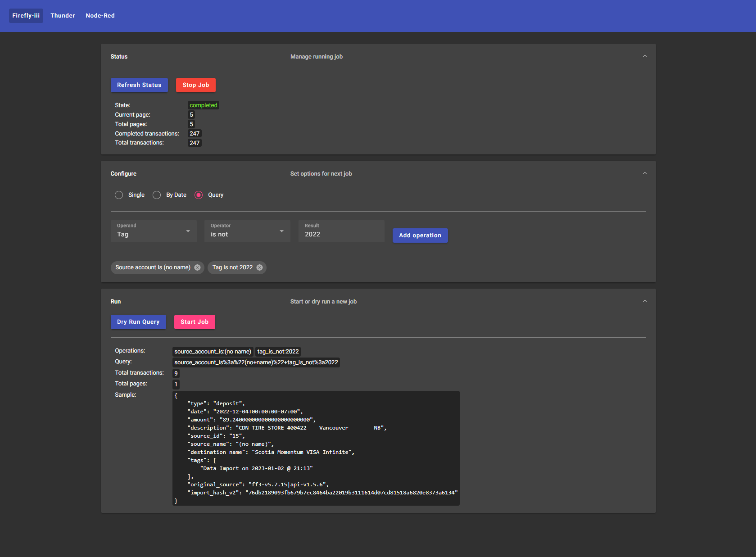Click the 'source_account_is:(no name)' operation value
The height and width of the screenshot is (557, 756).
pos(213,352)
